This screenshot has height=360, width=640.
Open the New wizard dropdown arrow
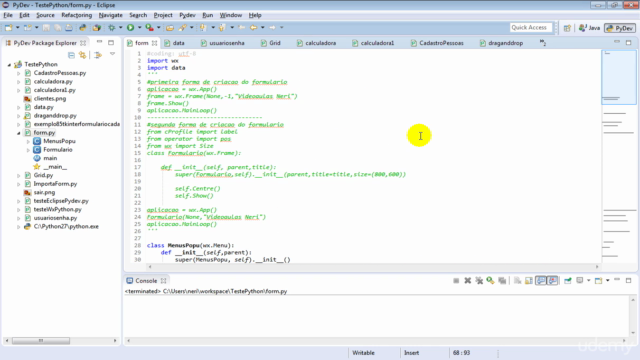17,28
